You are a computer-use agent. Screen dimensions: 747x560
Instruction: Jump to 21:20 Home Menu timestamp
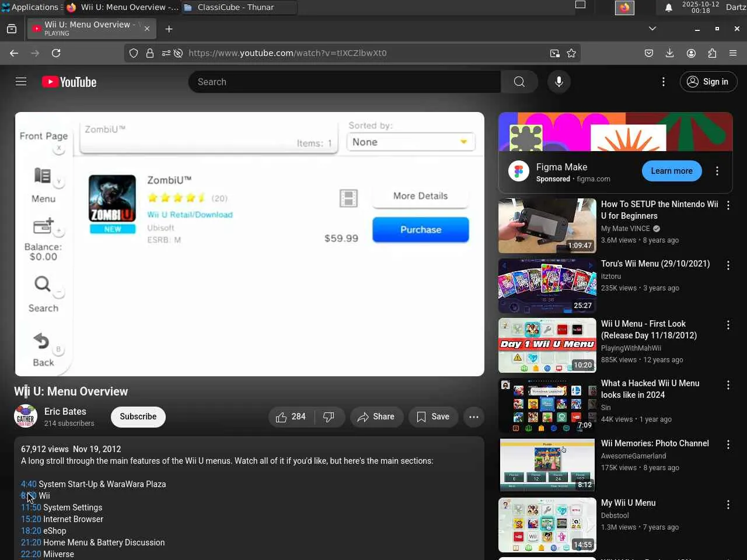pyautogui.click(x=31, y=542)
